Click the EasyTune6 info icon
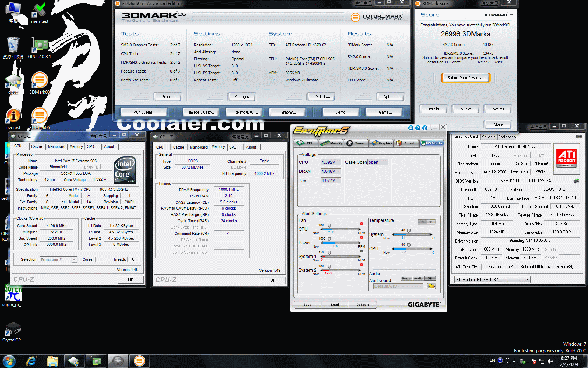The width and height of the screenshot is (588, 368). tap(425, 128)
